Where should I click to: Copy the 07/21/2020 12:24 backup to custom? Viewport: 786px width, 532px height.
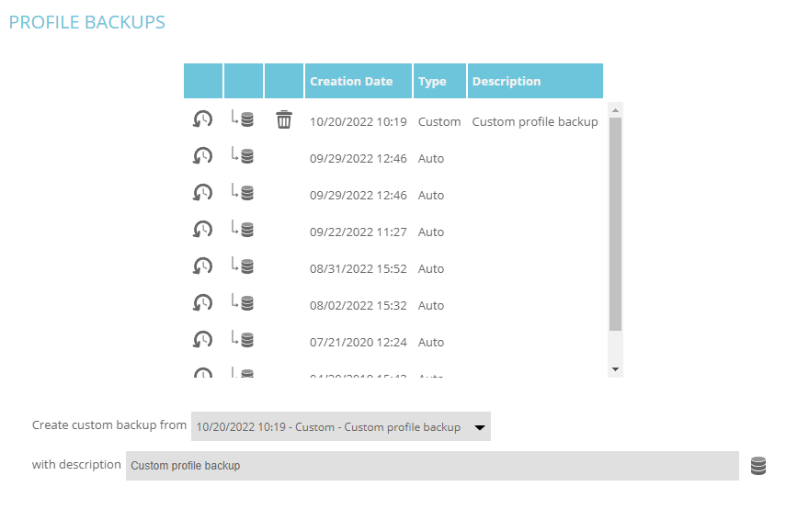(x=243, y=340)
